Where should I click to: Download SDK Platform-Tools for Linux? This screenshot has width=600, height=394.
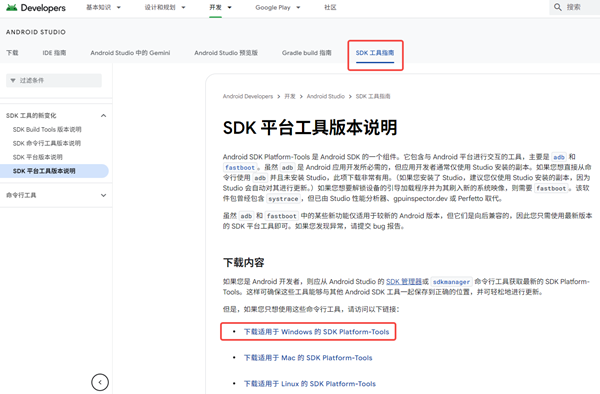(310, 384)
